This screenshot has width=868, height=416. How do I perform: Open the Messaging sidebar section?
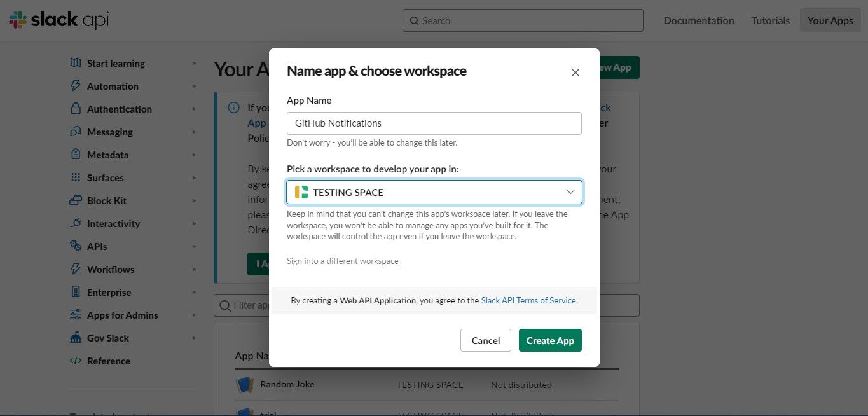pos(110,132)
